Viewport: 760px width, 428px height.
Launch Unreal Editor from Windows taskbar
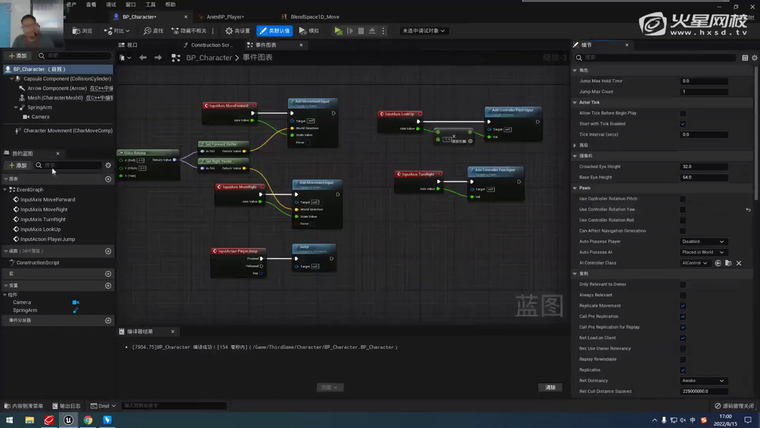68,420
